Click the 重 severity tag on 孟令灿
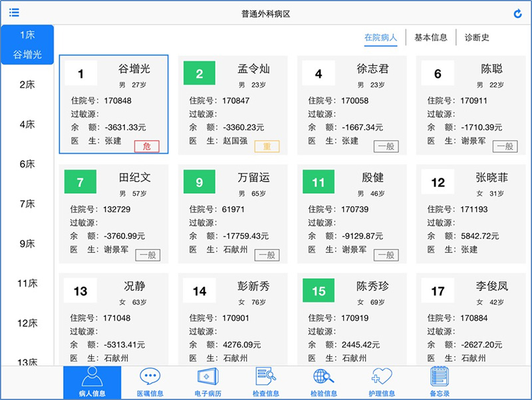 (267, 146)
